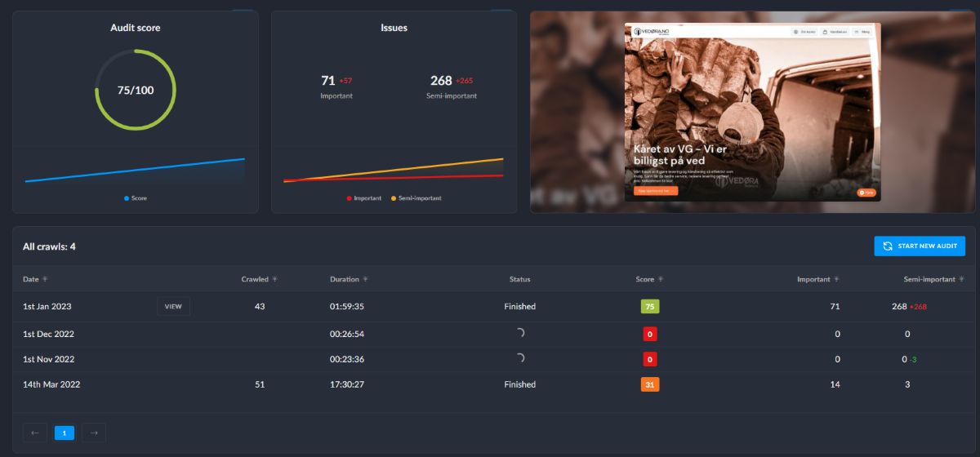Click the blue score trend chart line
Screen dimensions: 980x457
pos(136,170)
